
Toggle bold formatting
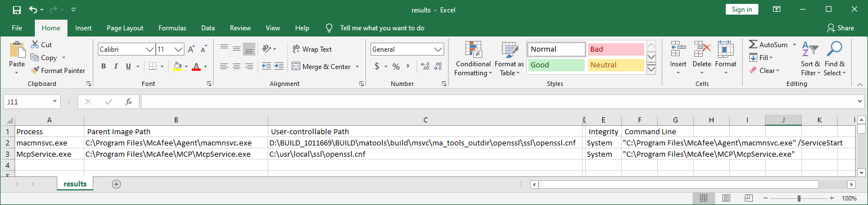point(103,66)
